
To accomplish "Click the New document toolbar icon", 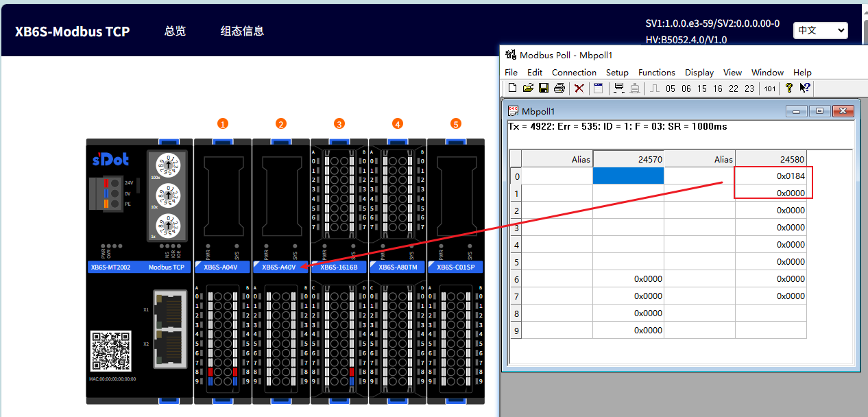I will point(512,88).
